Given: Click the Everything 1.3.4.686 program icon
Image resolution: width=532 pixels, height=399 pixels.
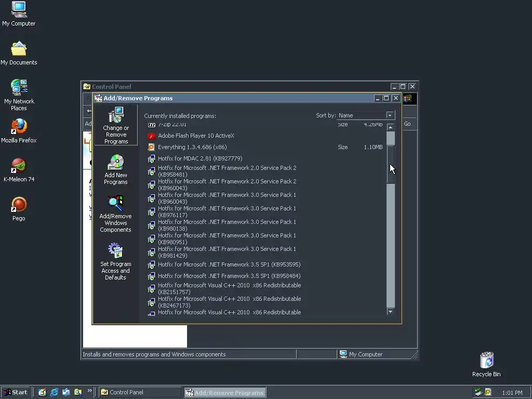Looking at the screenshot, I should [x=151, y=147].
